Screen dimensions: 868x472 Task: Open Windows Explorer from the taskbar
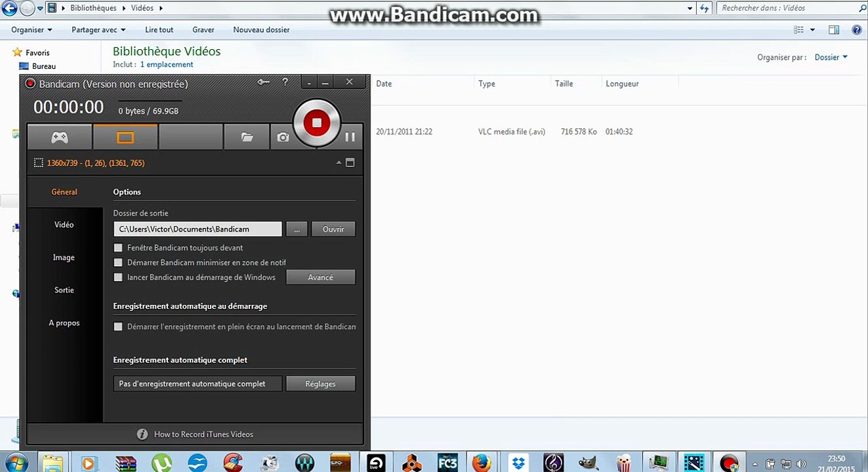pos(53,463)
